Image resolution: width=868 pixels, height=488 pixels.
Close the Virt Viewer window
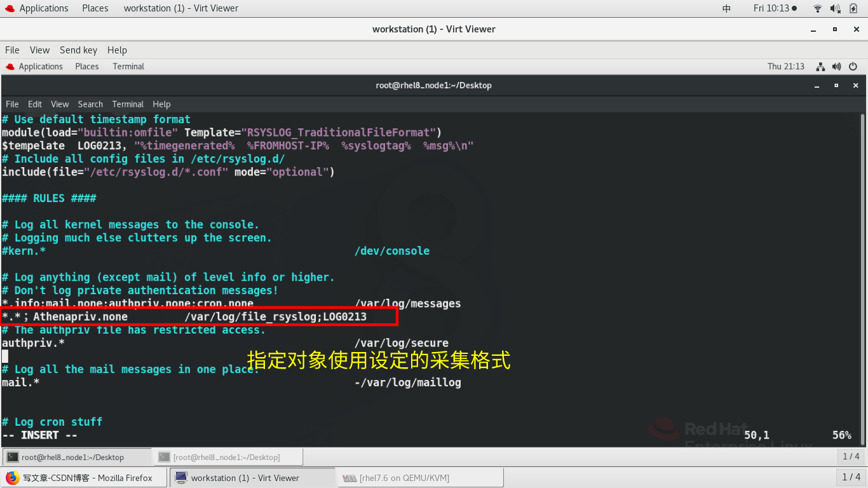pyautogui.click(x=855, y=29)
